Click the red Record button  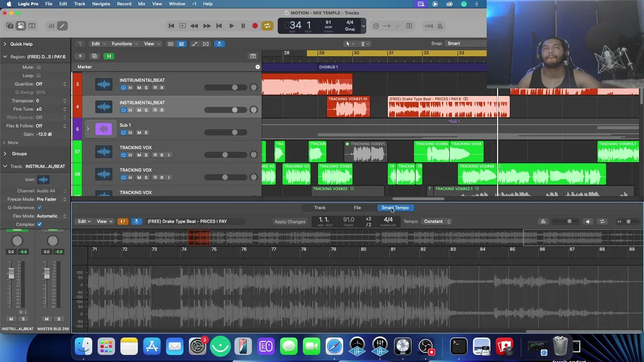click(x=255, y=26)
